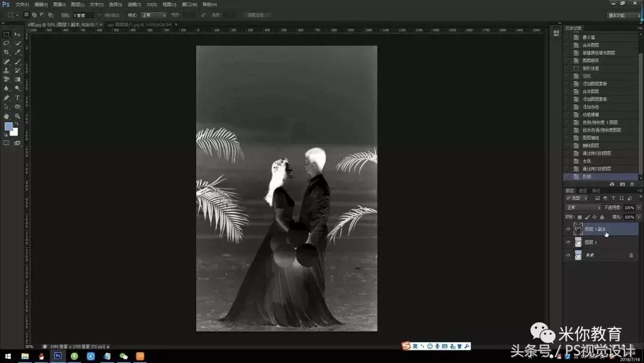Select the Hand tool
The width and height of the screenshot is (644, 363).
pos(7,116)
